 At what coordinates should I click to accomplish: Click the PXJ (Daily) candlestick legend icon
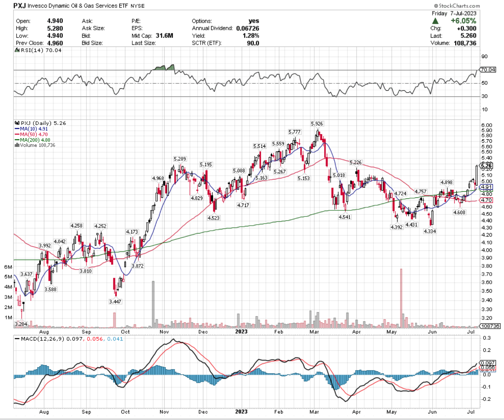[x=17, y=123]
